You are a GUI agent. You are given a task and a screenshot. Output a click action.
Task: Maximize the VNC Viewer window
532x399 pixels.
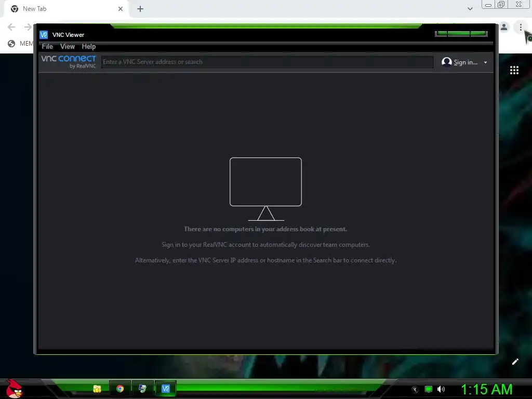click(x=459, y=34)
